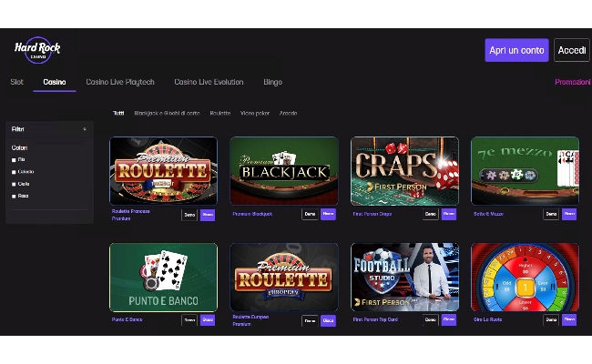
Task: Click the purple play button for First Person Craps
Action: click(x=448, y=214)
